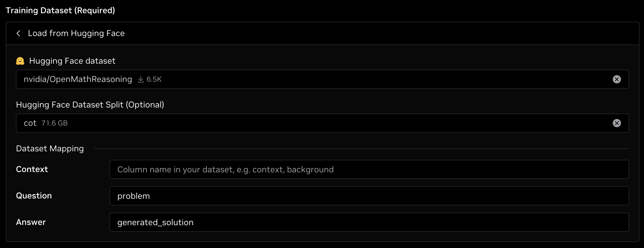Image resolution: width=644 pixels, height=248 pixels.
Task: Click the Training Dataset (Required) heading
Action: click(x=61, y=10)
